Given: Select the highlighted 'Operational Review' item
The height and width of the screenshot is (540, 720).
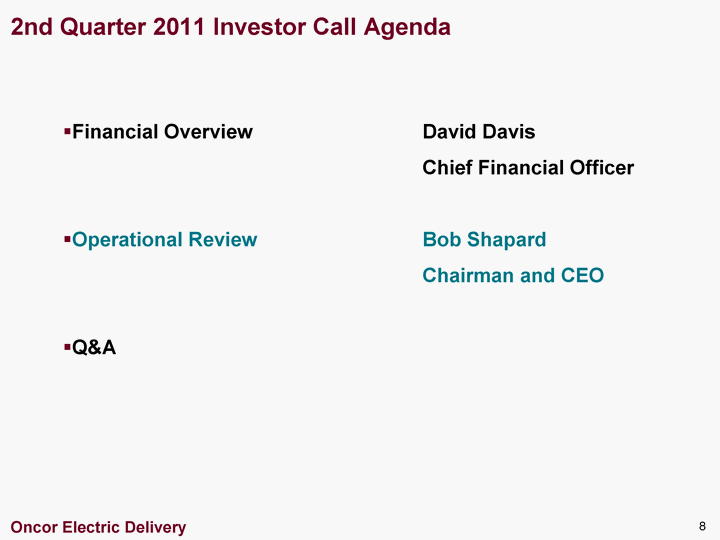Looking at the screenshot, I should tap(164, 240).
